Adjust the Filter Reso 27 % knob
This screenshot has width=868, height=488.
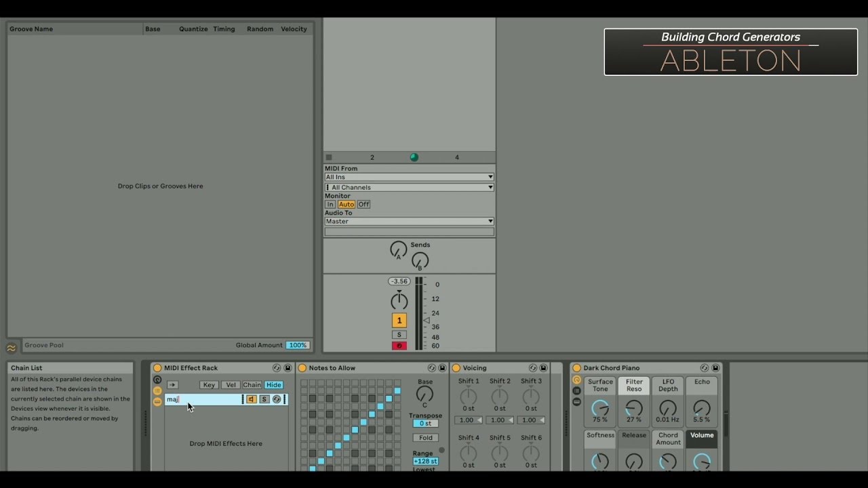click(x=634, y=408)
